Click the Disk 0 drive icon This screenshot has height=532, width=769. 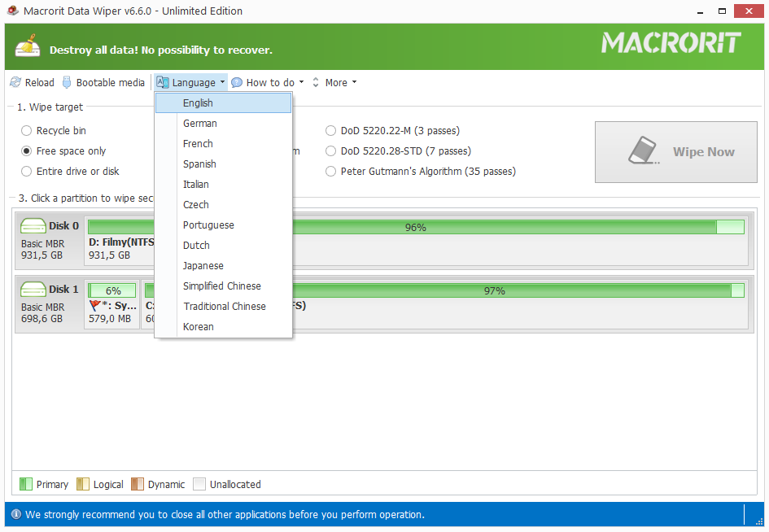(33, 226)
